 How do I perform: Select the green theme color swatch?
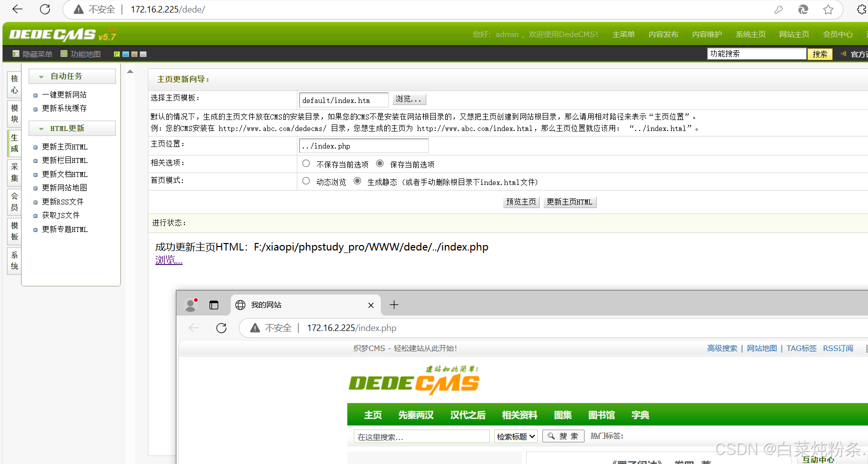[x=117, y=54]
